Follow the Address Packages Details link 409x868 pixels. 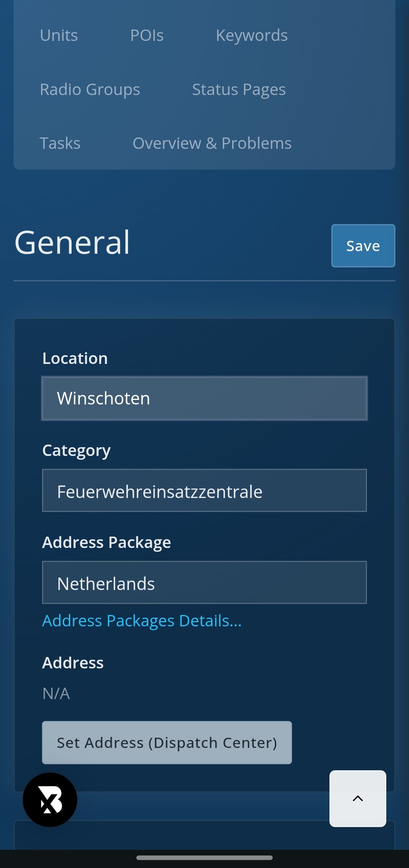[x=142, y=621]
